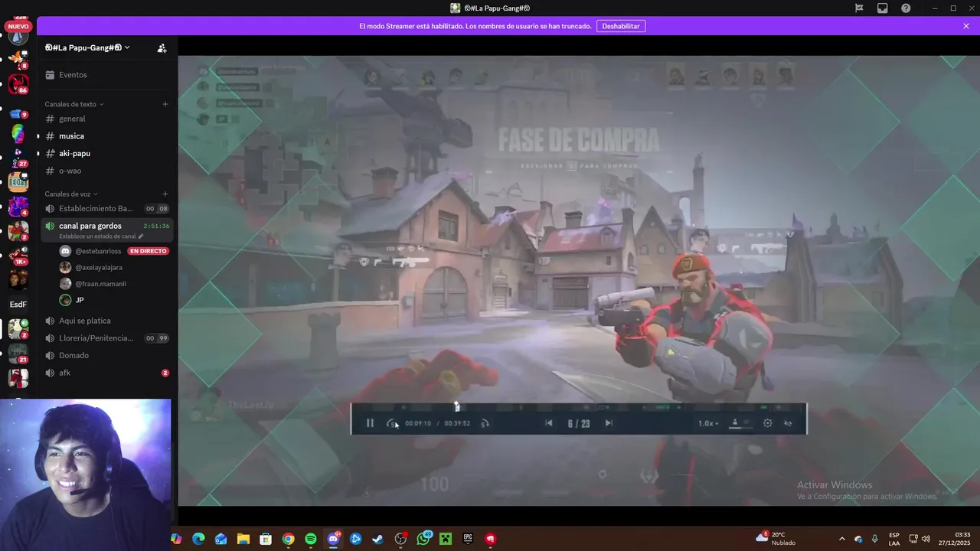The height and width of the screenshot is (551, 980).
Task: Toggle replay player camera view switch
Action: [x=740, y=423]
